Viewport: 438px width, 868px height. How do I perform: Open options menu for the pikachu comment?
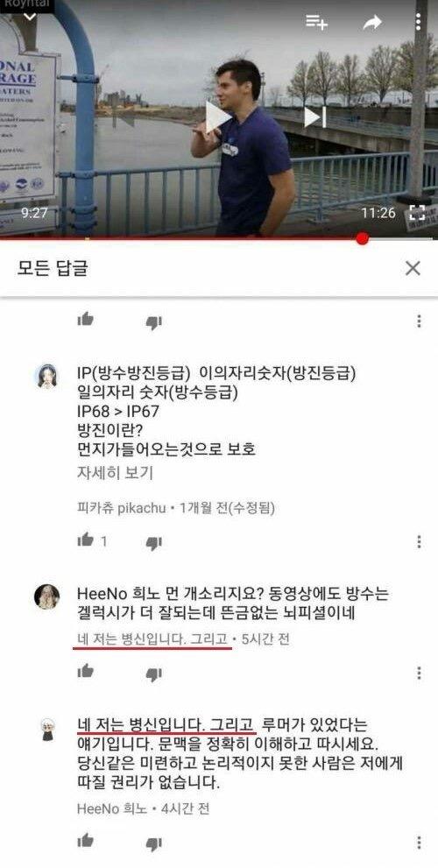420,541
